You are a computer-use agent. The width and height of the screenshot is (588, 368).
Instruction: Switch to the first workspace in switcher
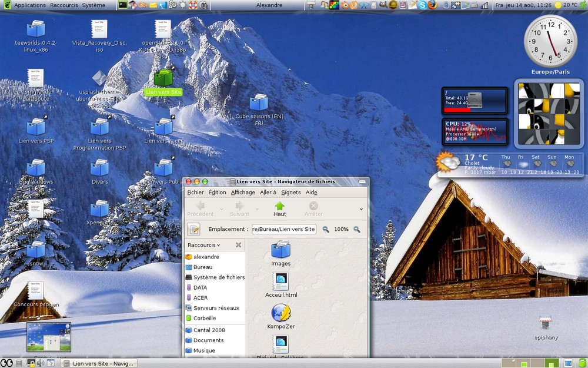[x=509, y=363]
